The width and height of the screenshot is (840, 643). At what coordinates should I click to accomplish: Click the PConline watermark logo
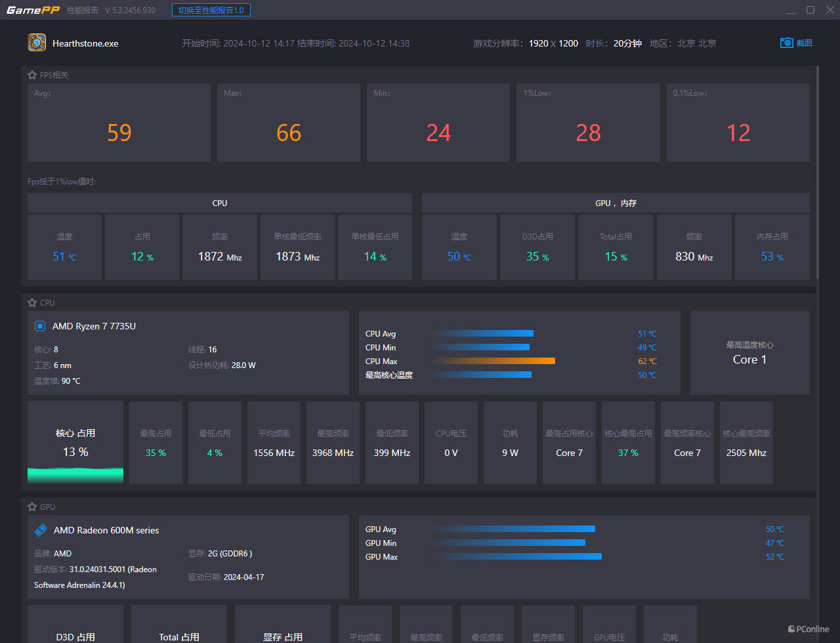pos(808,629)
